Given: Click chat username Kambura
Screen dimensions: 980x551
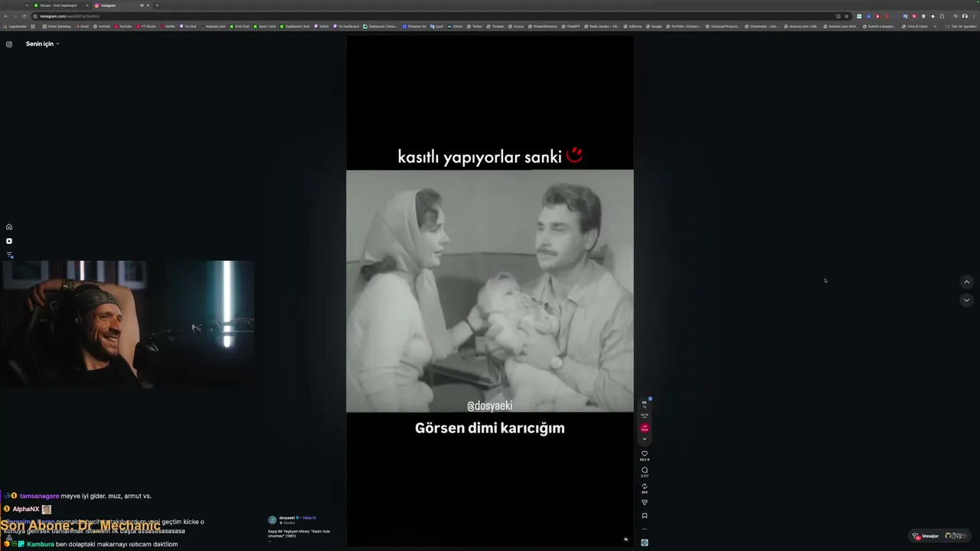Looking at the screenshot, I should pyautogui.click(x=41, y=544).
